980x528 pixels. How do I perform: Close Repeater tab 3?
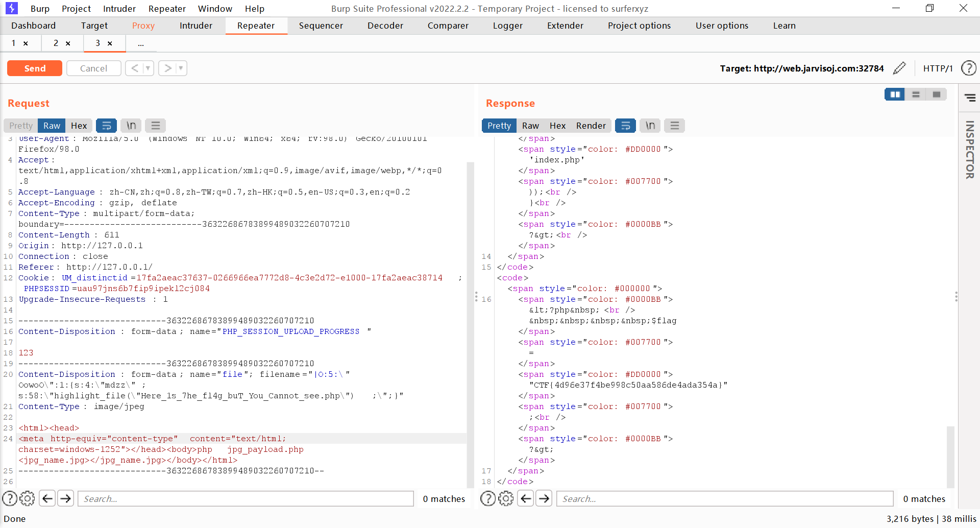tap(110, 43)
